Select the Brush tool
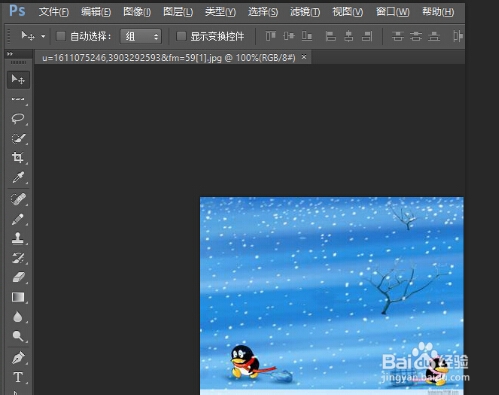The width and height of the screenshot is (499, 395). 18,219
